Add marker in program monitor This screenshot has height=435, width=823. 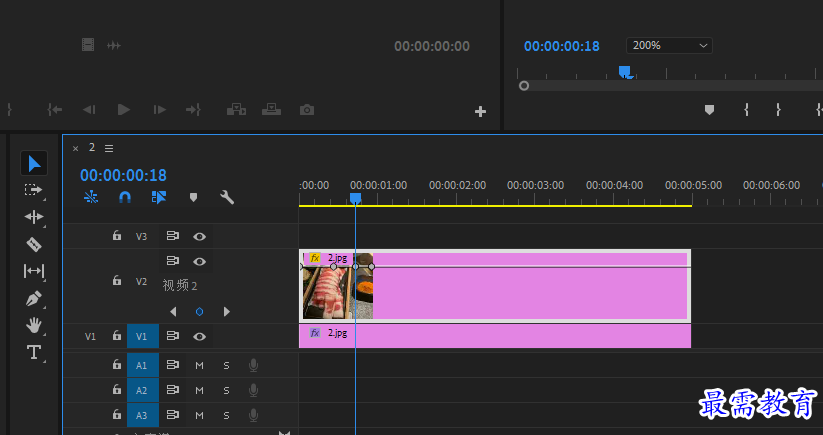pos(709,110)
